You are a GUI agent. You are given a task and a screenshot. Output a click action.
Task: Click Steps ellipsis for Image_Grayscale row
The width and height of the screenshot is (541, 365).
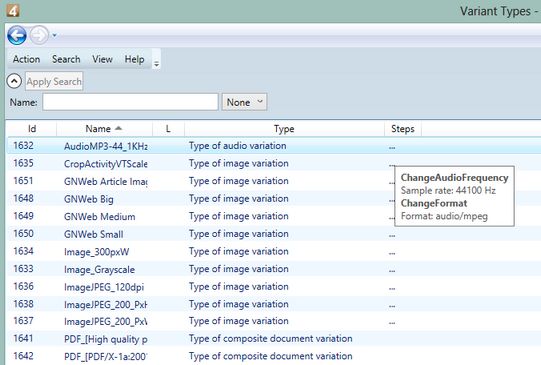click(392, 271)
